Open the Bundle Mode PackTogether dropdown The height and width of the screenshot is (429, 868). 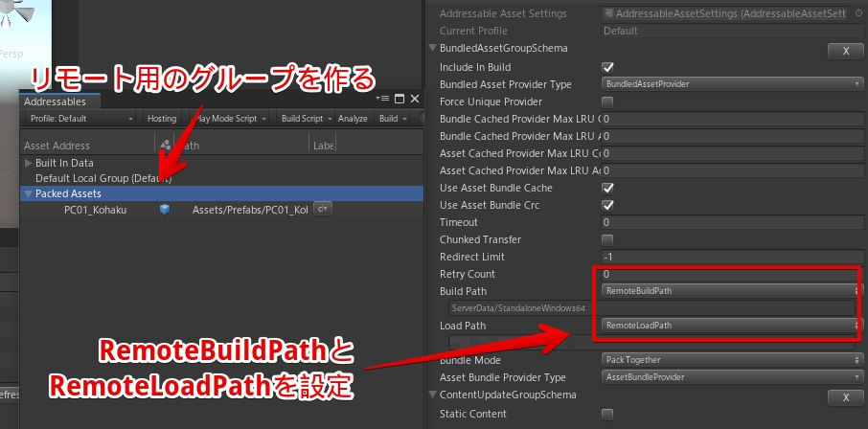732,360
